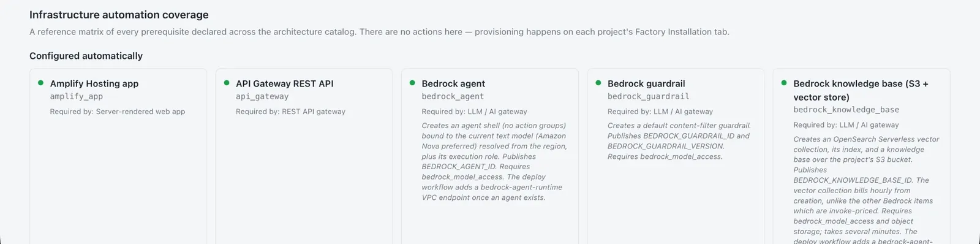Click green status dot beside Bedrock guardrail
This screenshot has width=980, height=244.
[598, 83]
